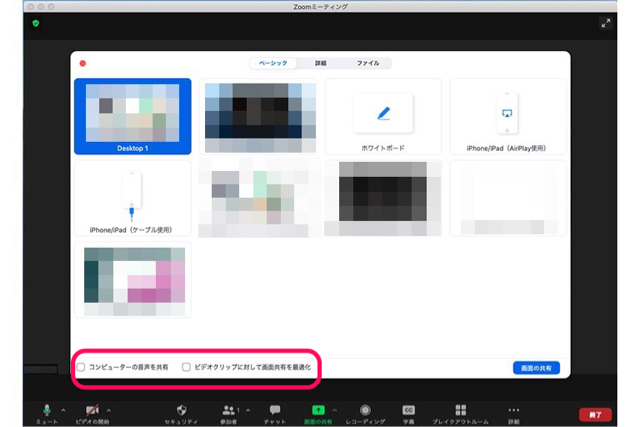Switch to the ファイル tab
The height and width of the screenshot is (427, 640).
pyautogui.click(x=368, y=63)
